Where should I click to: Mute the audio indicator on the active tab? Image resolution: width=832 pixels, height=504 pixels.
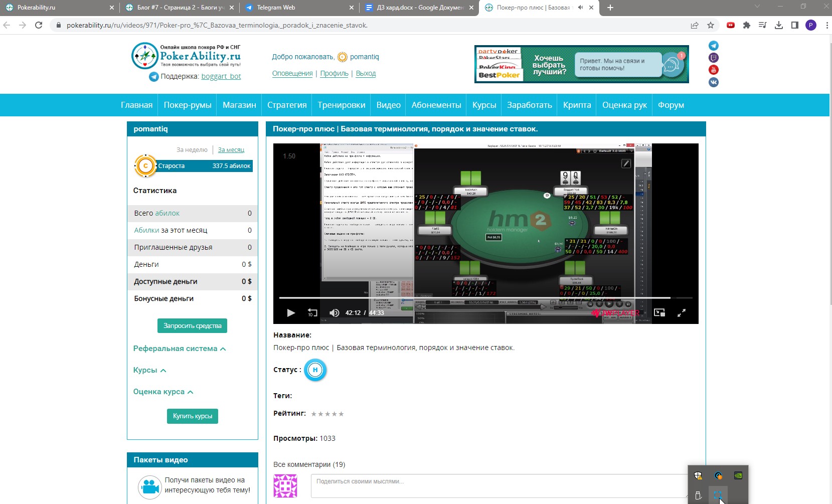pyautogui.click(x=580, y=8)
